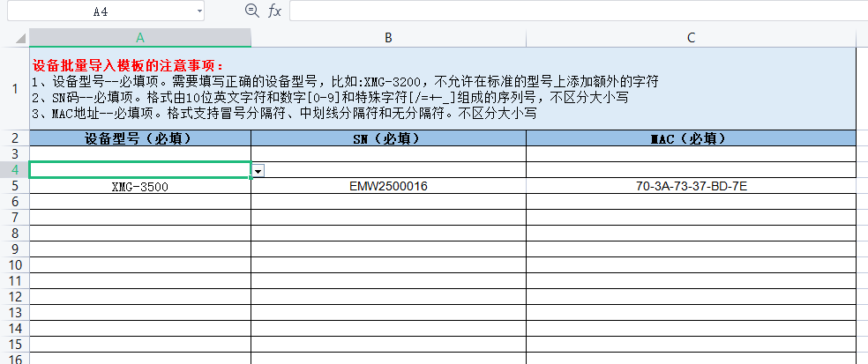This screenshot has width=868, height=364.
Task: Click the 设备型号（必填）header cell
Action: (140, 138)
